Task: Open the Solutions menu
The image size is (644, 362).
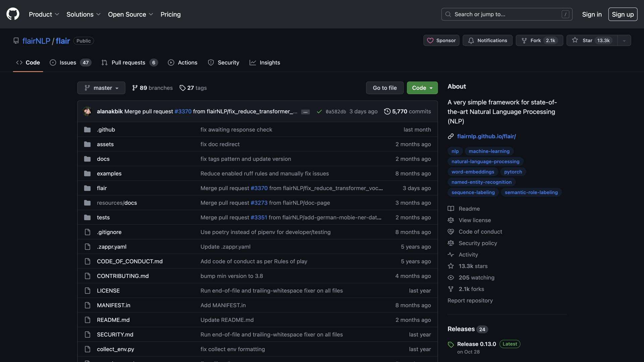Action: [83, 14]
